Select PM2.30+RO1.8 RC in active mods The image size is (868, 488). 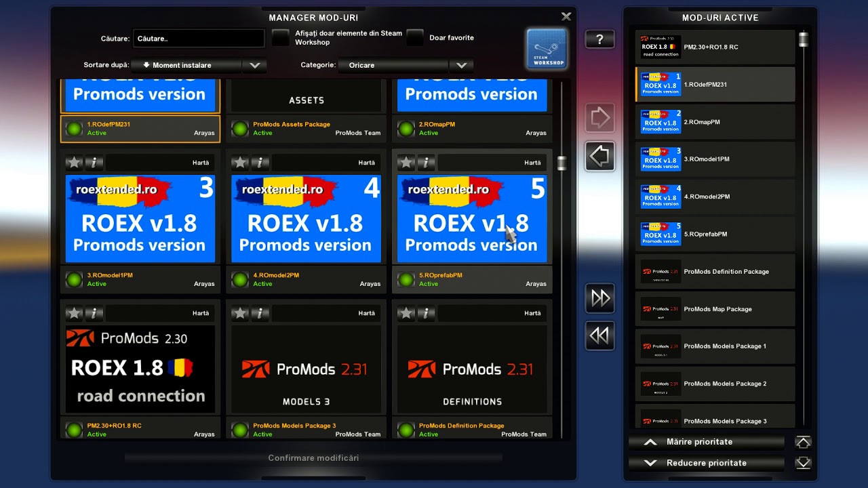tap(715, 47)
